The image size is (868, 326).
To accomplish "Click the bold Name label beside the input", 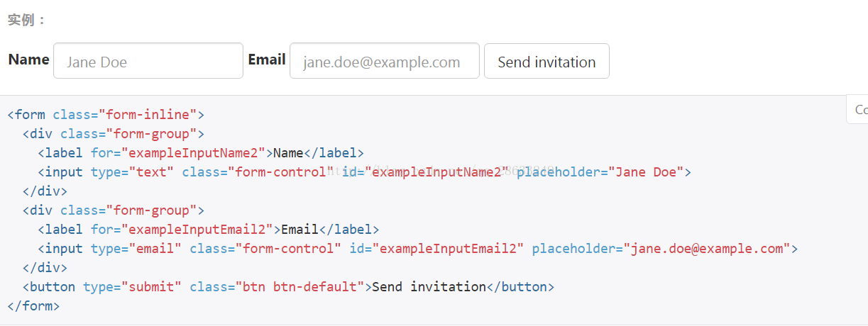I will (28, 60).
